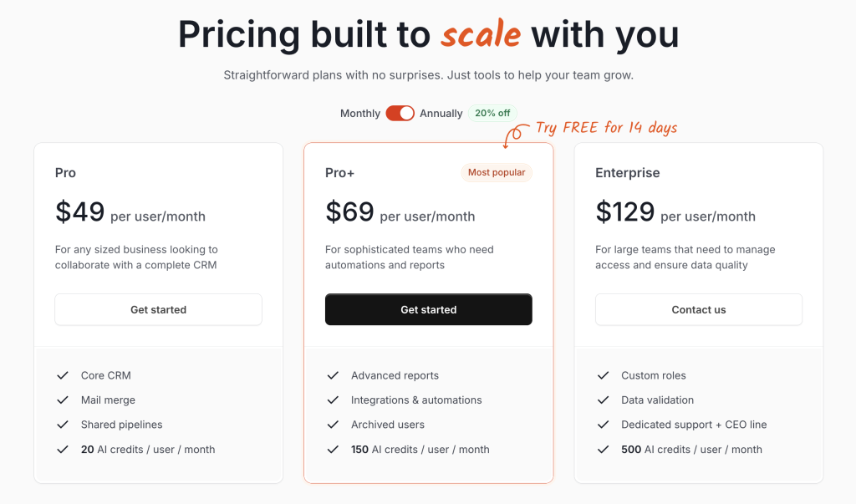Screen dimensions: 856x504
Task: Click checkmark icon beside Data validation
Action: click(x=603, y=400)
